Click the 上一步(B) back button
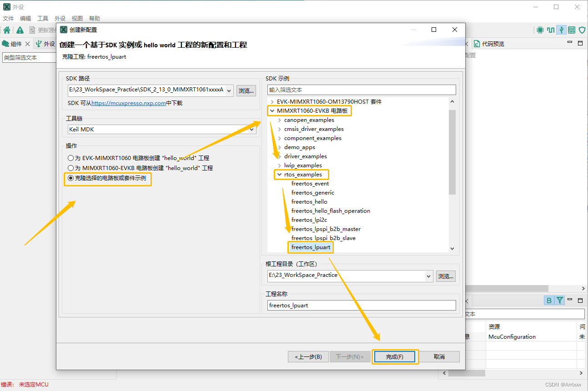Viewport: 588px width, 391px height. tap(308, 357)
